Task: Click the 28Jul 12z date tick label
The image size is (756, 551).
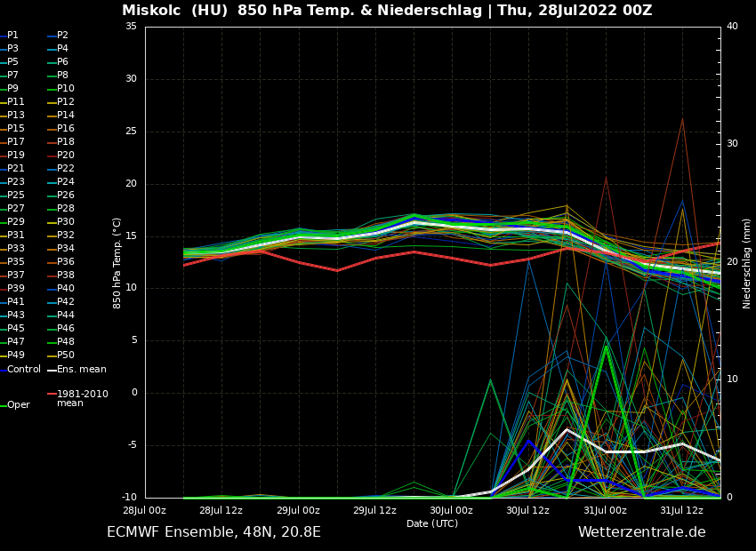Action: [221, 511]
